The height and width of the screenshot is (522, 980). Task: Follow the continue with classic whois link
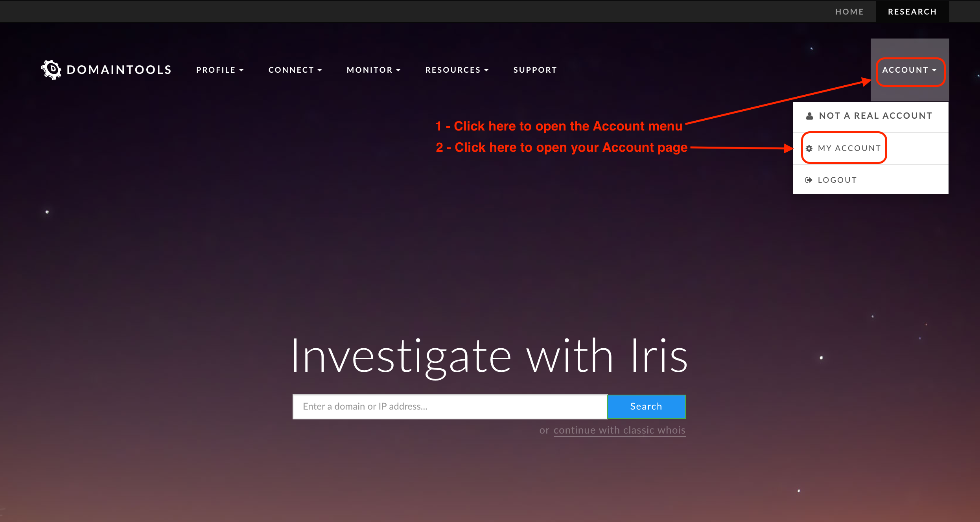tap(619, 430)
